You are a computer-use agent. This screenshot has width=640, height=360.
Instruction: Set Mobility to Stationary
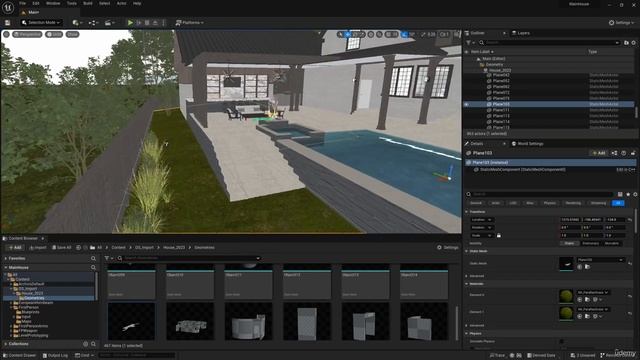click(x=590, y=243)
